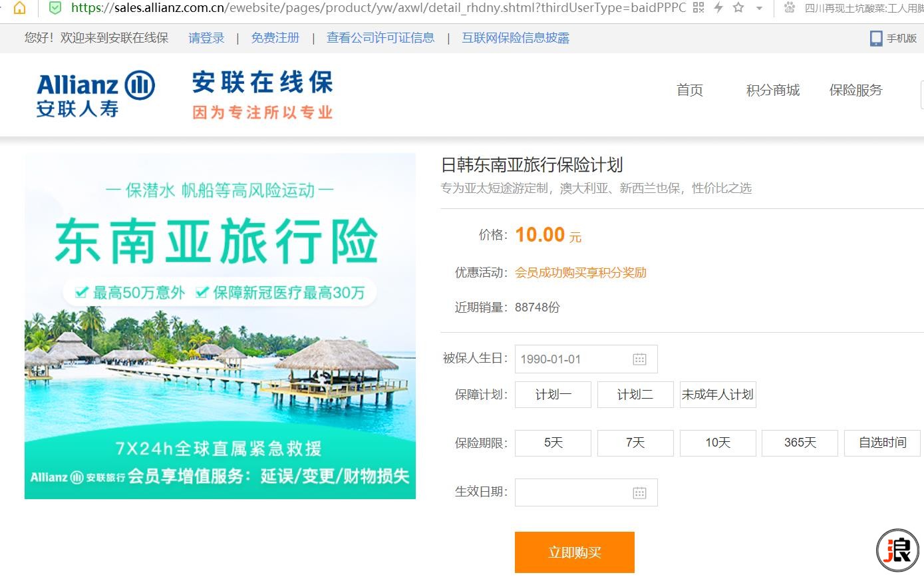Image resolution: width=924 pixels, height=577 pixels.
Task: Click the floating 浪 round icon
Action: [x=897, y=550]
